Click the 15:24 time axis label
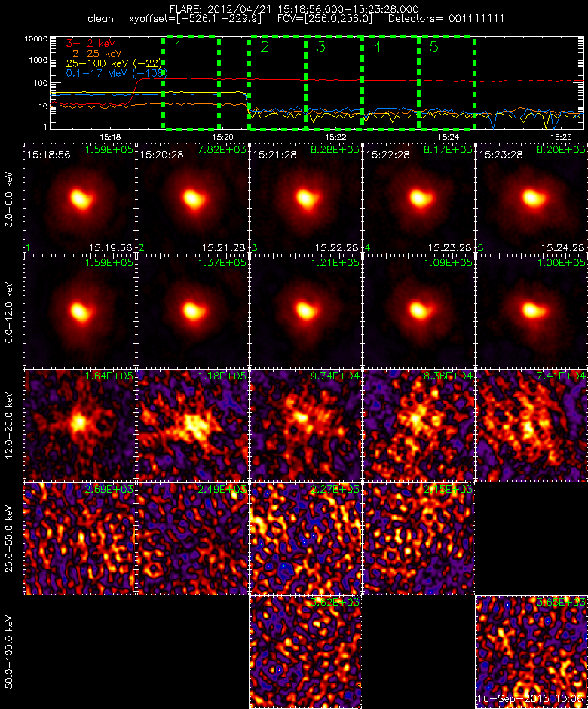The height and width of the screenshot is (709, 588). tap(449, 137)
